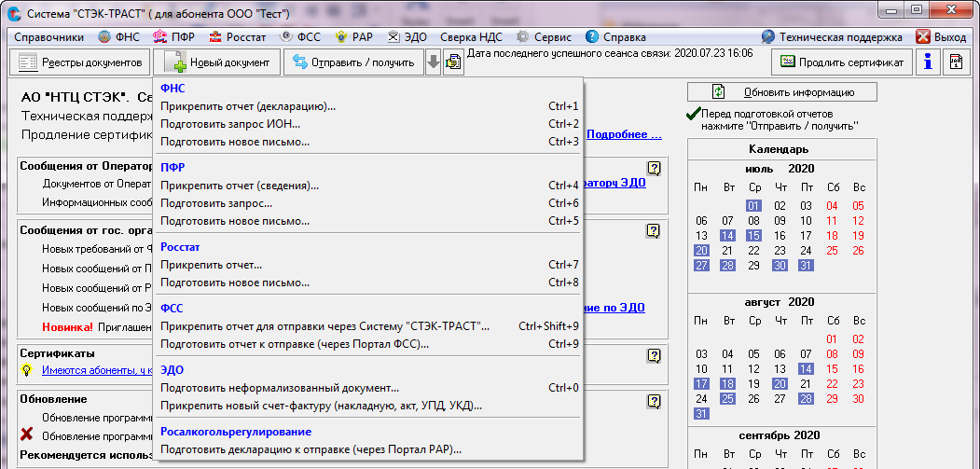The image size is (980, 469).
Task: Click Продлить сертификат button
Action: coord(842,62)
